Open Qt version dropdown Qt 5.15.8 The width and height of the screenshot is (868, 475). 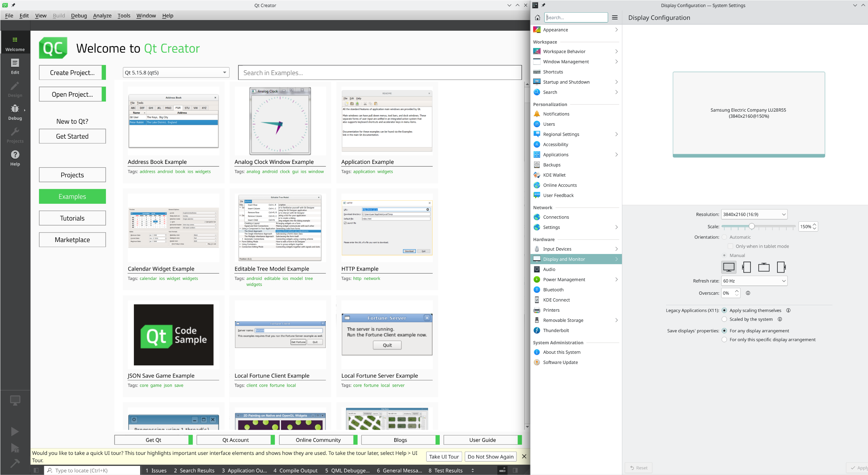coord(176,73)
